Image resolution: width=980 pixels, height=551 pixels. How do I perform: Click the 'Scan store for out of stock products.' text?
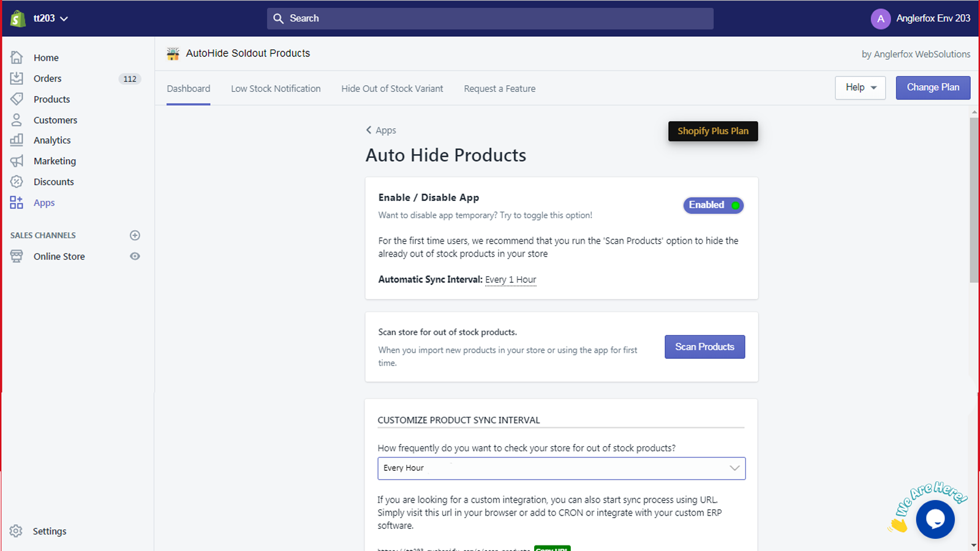pos(448,332)
